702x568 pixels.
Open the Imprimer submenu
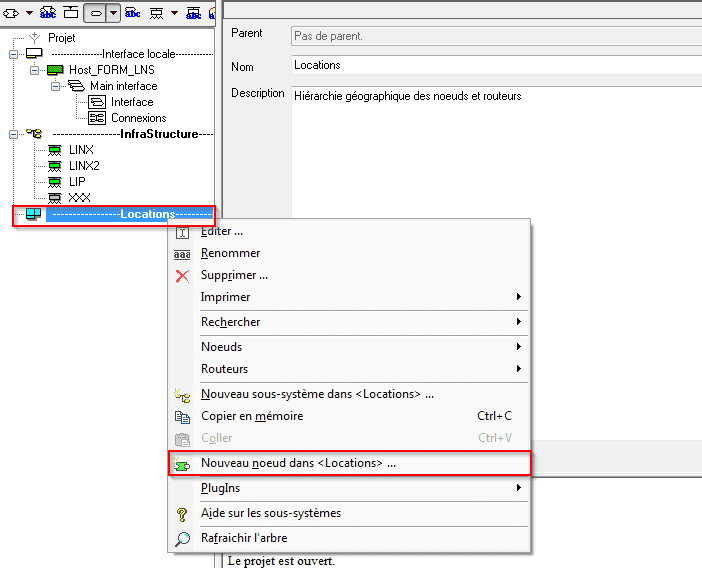coord(225,297)
